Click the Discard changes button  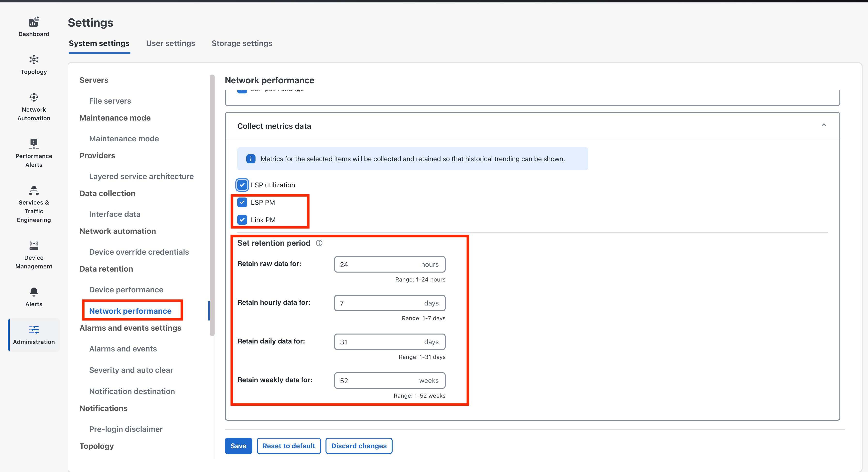tap(358, 446)
